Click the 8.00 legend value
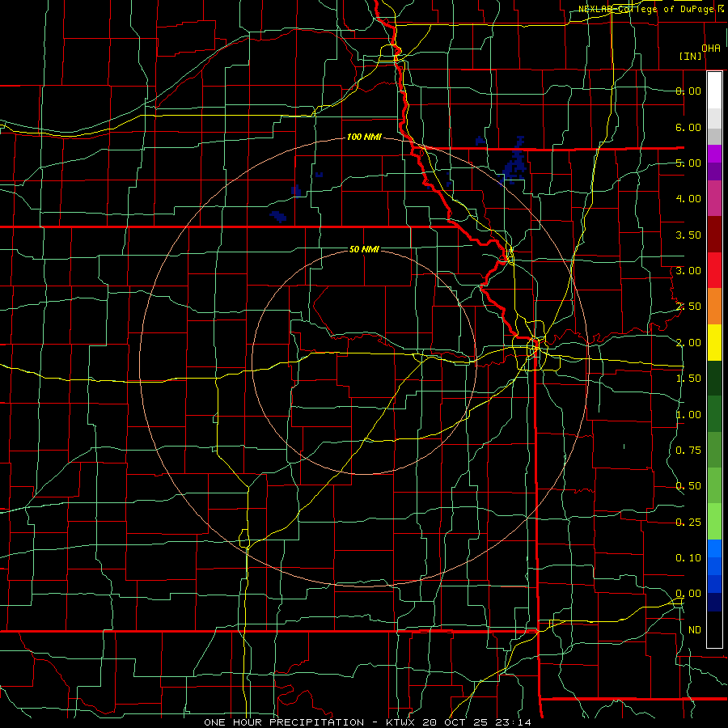This screenshot has width=728, height=728. pos(688,91)
